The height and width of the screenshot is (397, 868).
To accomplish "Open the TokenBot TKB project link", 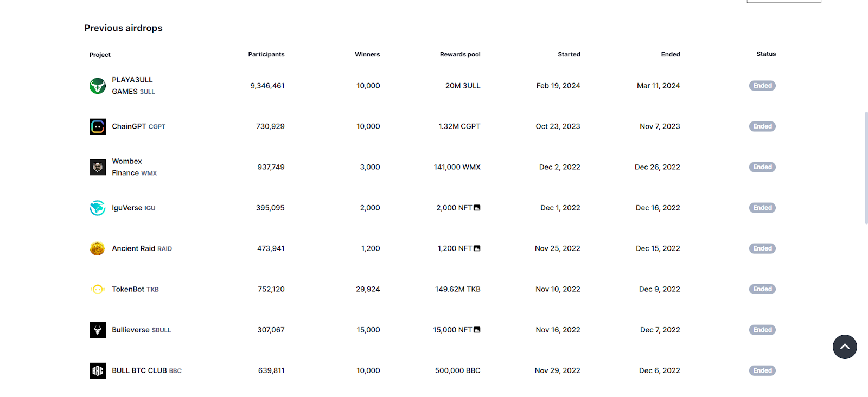I will click(x=135, y=289).
